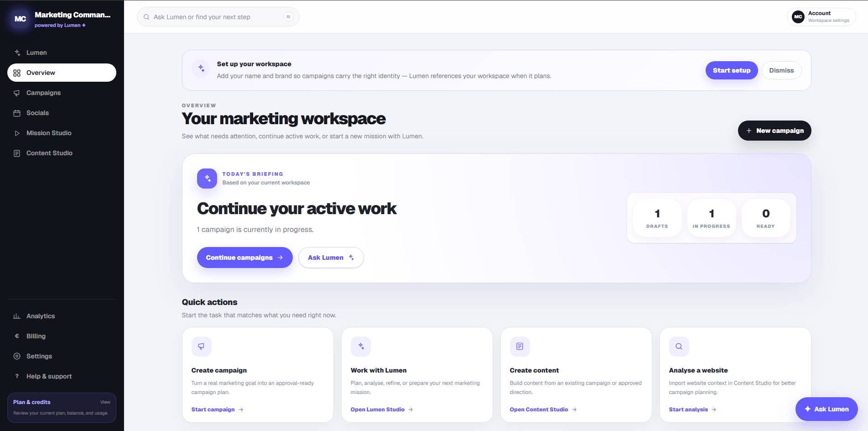
Task: Click the play icon beside Mission Studio
Action: (x=17, y=133)
